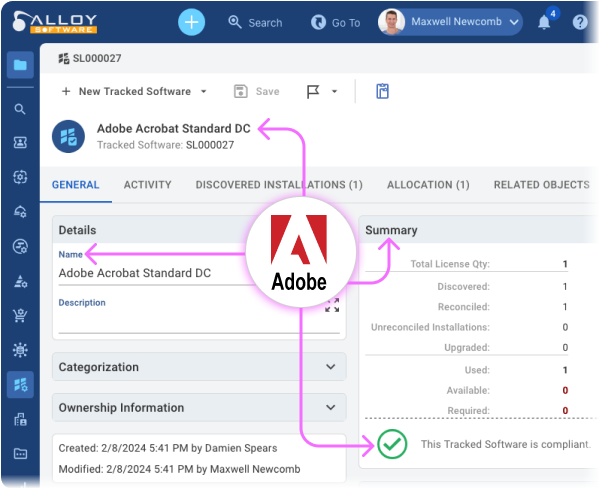Click the Unreconciled Installations label
600x491 pixels.
430,327
